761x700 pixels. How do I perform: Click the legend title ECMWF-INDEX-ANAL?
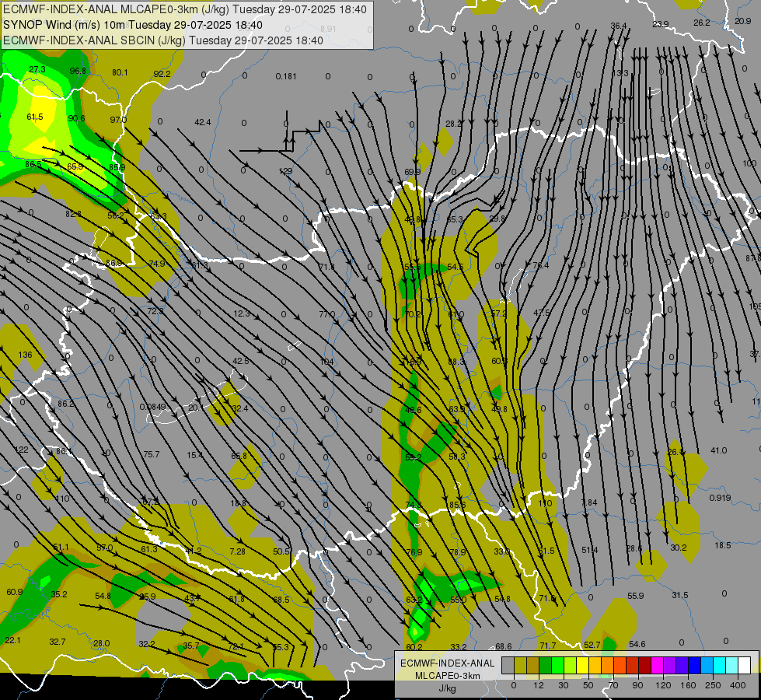tap(447, 663)
